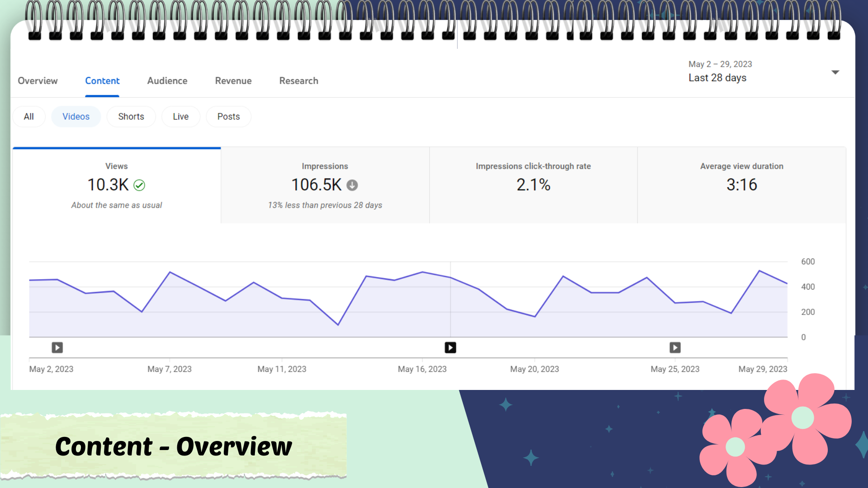This screenshot has width=868, height=488.
Task: Open the Audience tab
Action: [167, 81]
